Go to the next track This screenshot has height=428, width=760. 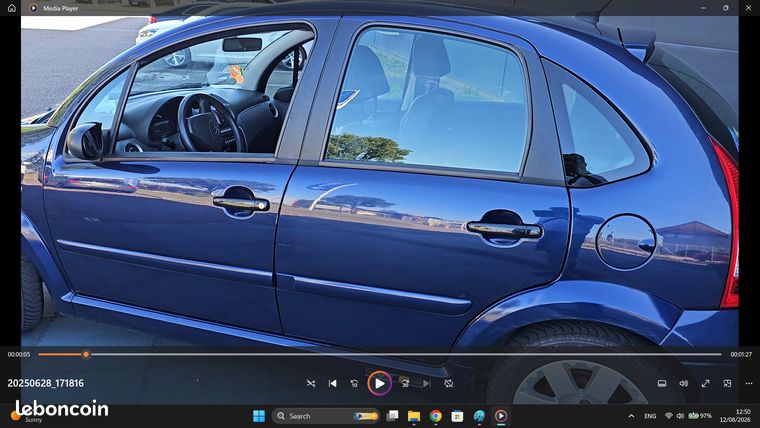(427, 383)
